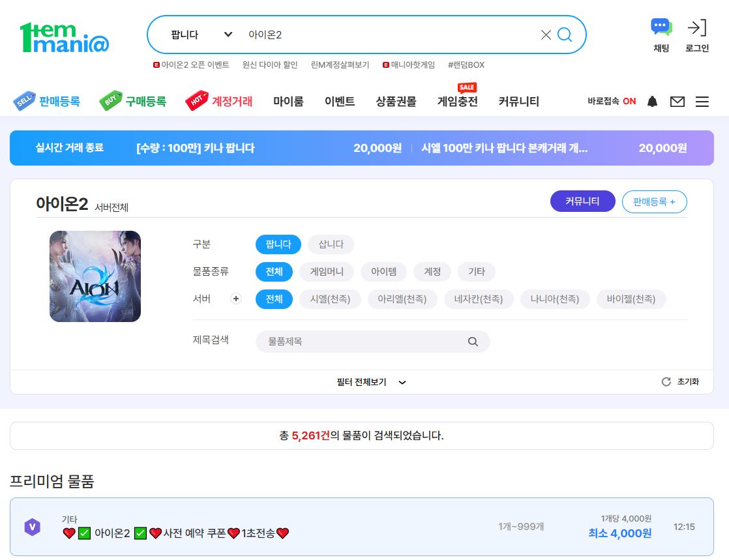The image size is (729, 560).
Task: Click the item title search magnifier
Action: pyautogui.click(x=473, y=342)
